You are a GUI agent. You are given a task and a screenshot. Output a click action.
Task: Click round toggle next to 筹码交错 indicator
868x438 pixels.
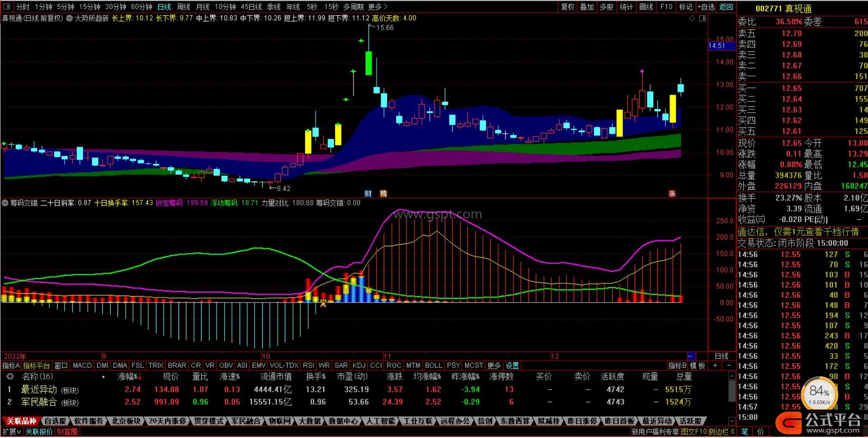point(5,203)
